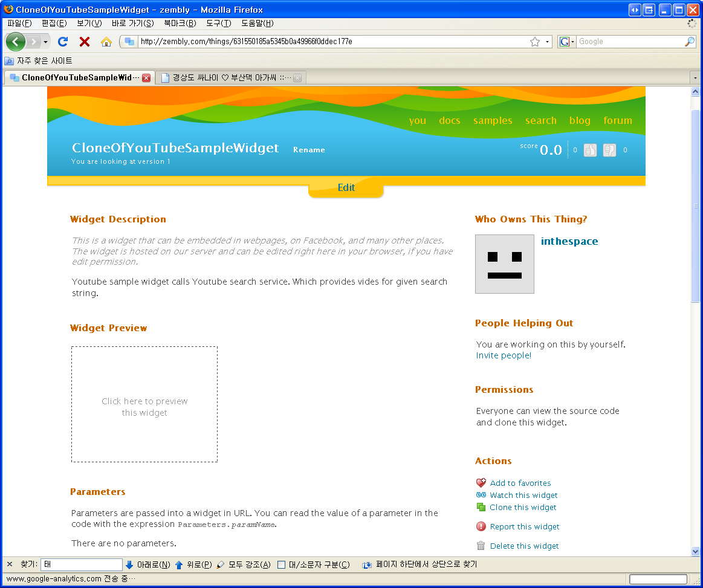Open the samples navigation link

coord(492,120)
